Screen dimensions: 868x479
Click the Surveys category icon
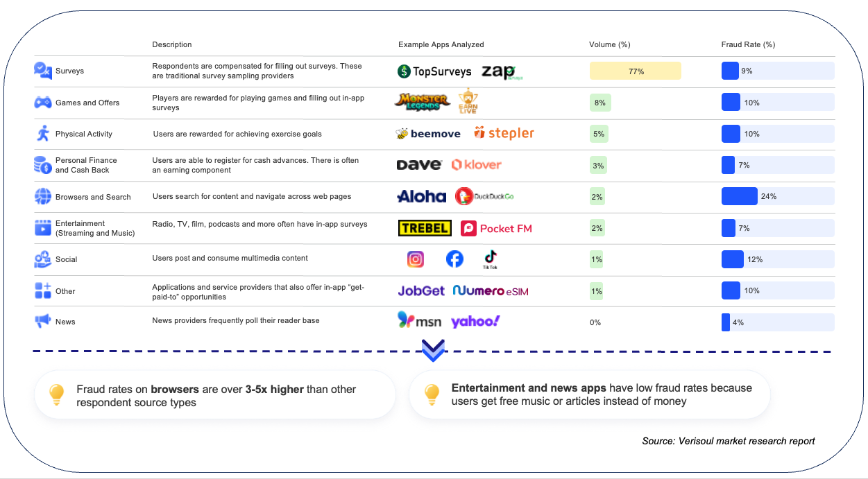point(42,71)
